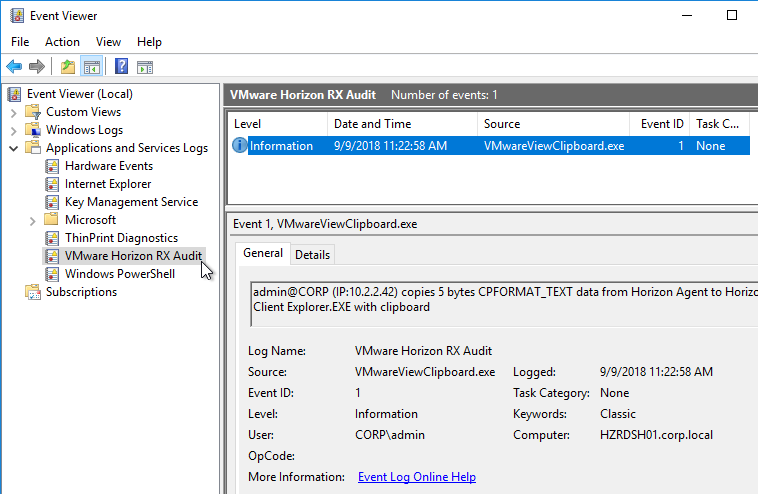This screenshot has width=758, height=494.
Task: Click the Computer value HZRDSH01.corp.local
Action: pyautogui.click(x=656, y=435)
